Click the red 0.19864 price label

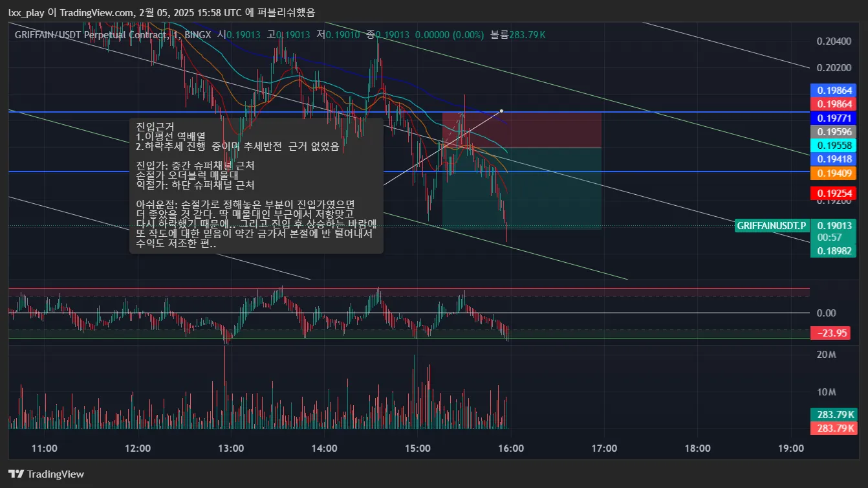pos(832,104)
